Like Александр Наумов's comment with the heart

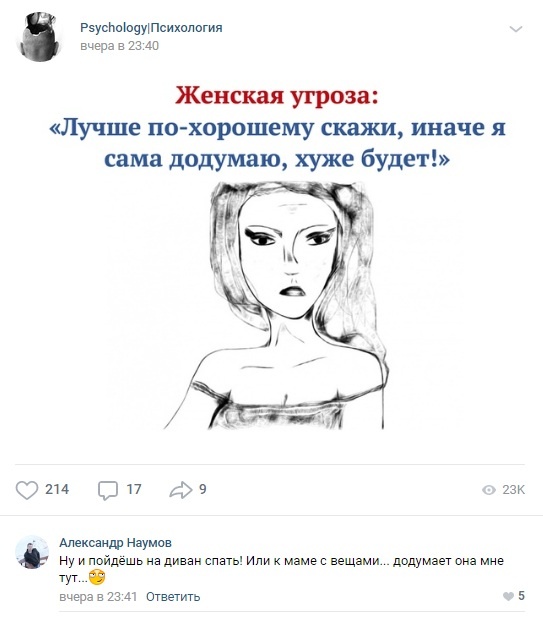(508, 596)
